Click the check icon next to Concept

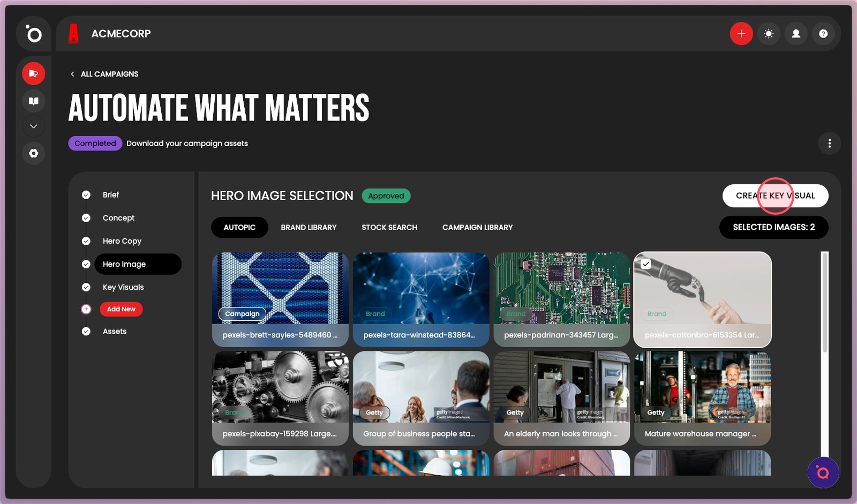(x=86, y=218)
